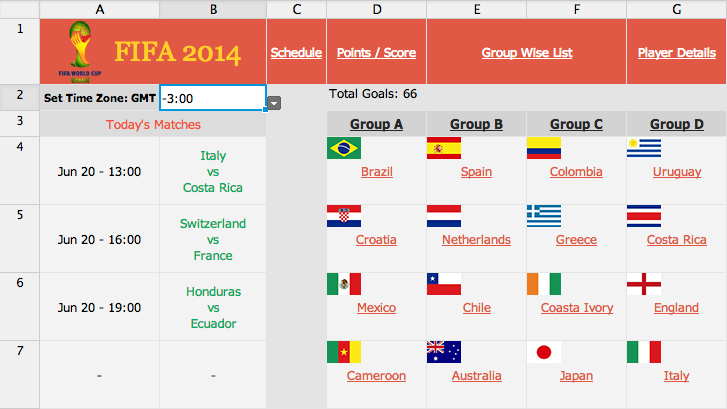Click the Brazil flag icon

[x=344, y=148]
